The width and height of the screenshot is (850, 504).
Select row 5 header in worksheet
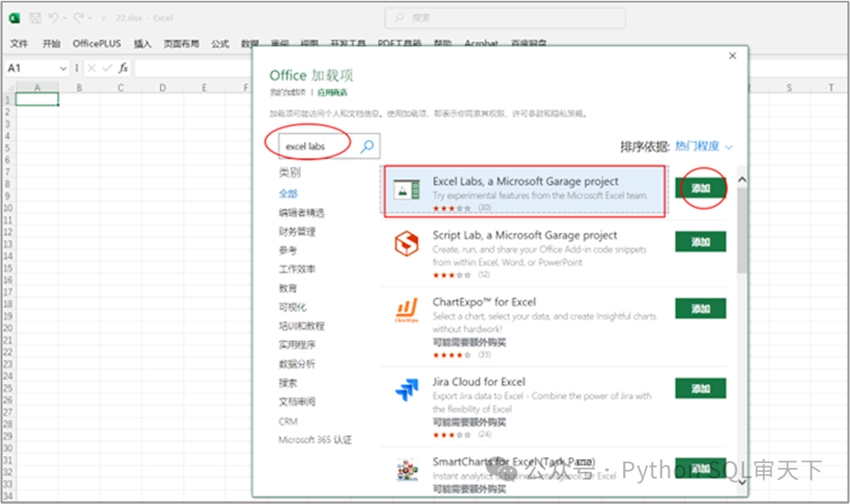[x=8, y=148]
